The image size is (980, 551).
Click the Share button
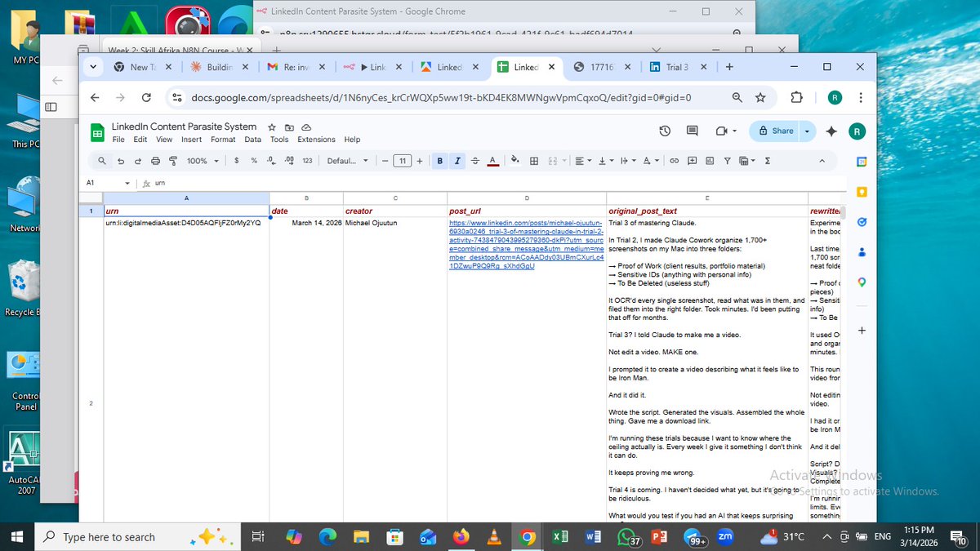click(776, 131)
